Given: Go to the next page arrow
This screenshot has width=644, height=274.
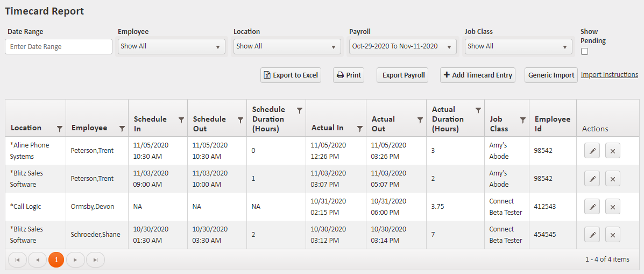Looking at the screenshot, I should point(75,260).
